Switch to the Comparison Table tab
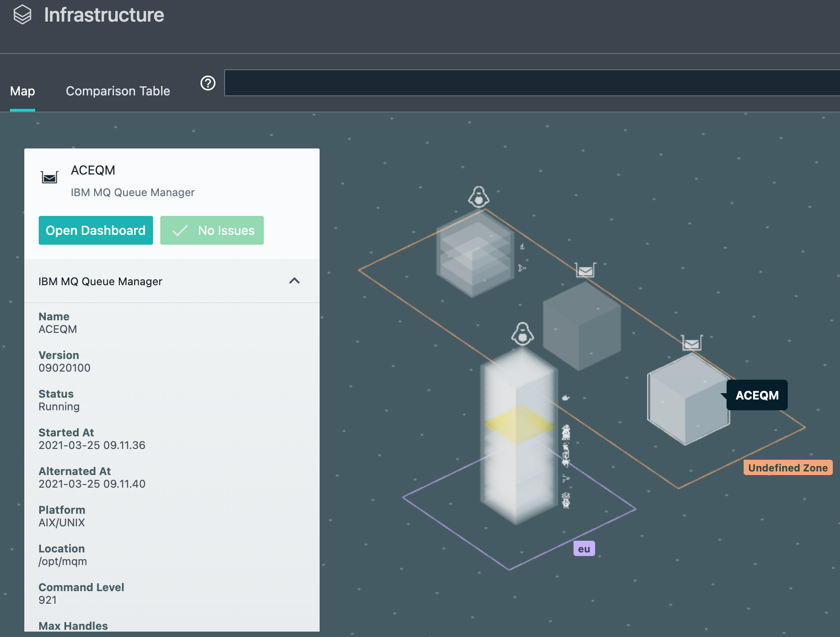Viewport: 840px width, 637px height. coord(118,91)
